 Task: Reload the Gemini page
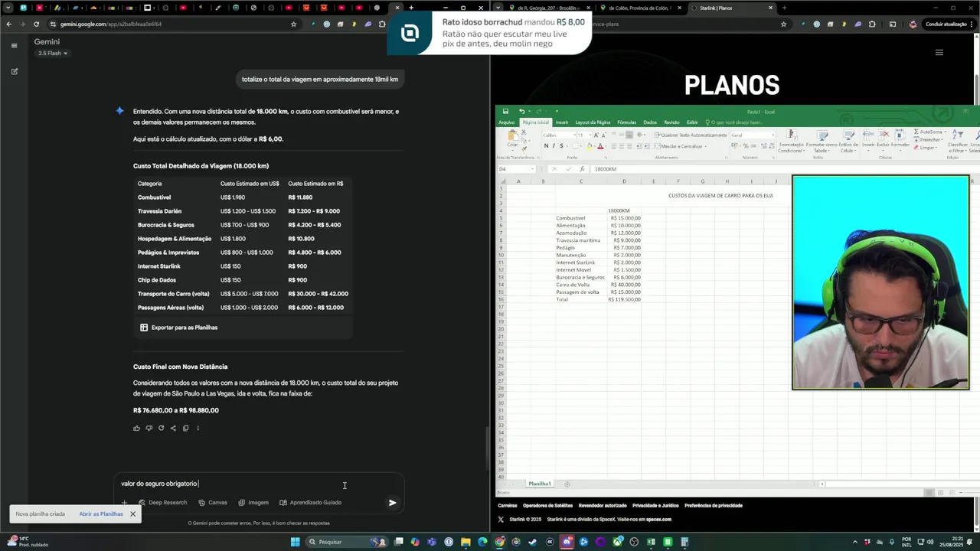[36, 24]
